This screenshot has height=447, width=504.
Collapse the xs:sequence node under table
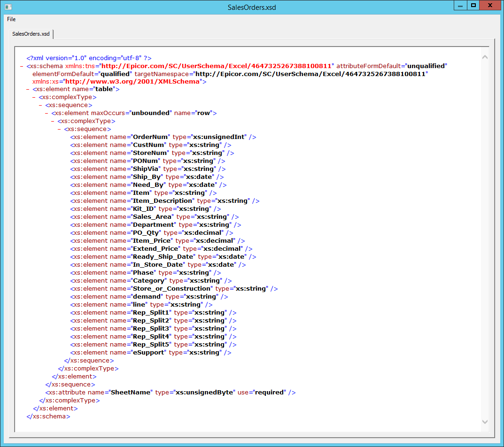40,105
